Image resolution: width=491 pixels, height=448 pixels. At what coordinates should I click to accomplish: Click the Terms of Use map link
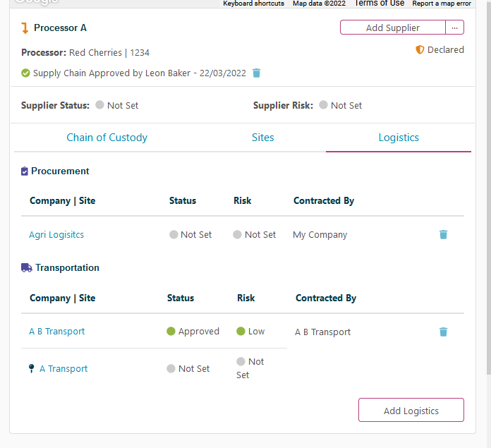380,4
